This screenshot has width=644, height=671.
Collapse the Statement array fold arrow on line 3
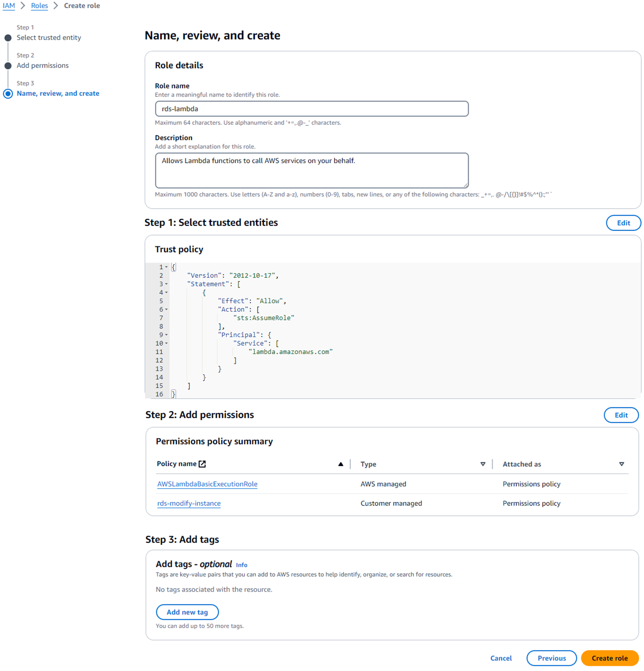click(x=167, y=284)
